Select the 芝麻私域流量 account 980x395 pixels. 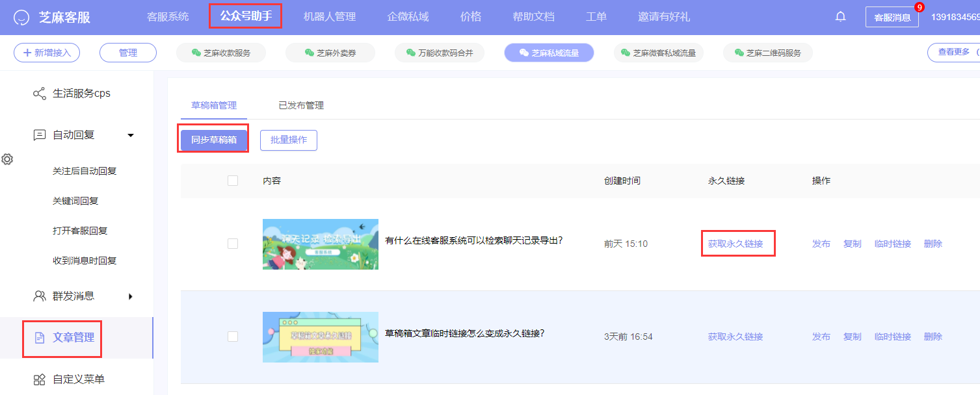(x=549, y=53)
